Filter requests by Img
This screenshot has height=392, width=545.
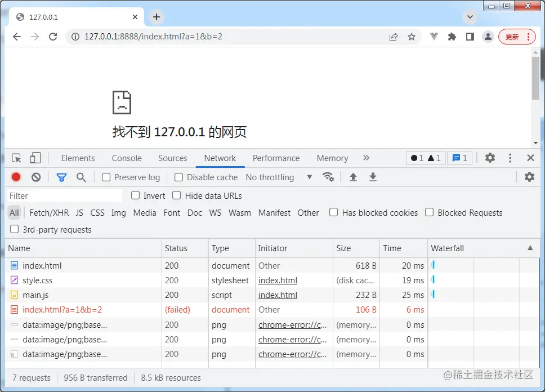[119, 212]
